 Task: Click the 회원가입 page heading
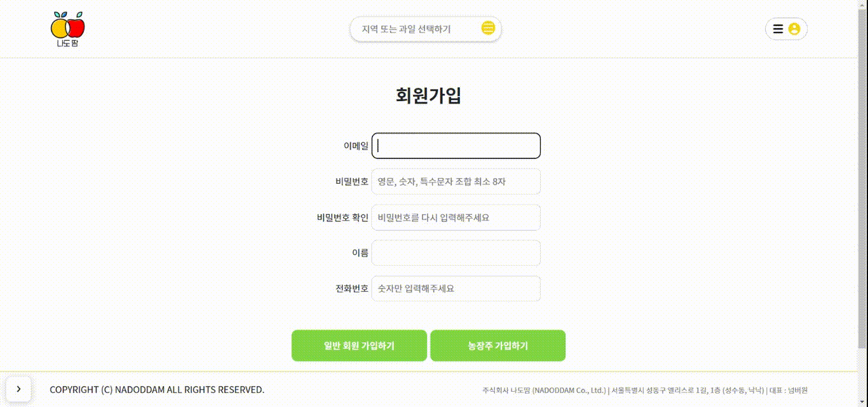pos(428,96)
